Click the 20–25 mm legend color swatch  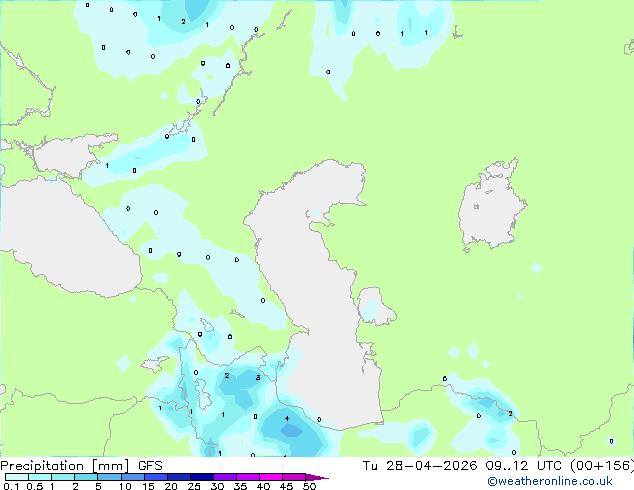click(x=179, y=477)
